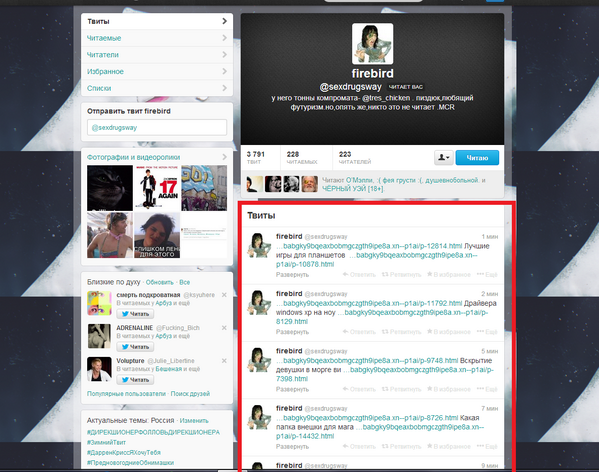Favorite the 5 мин tweet
The image size is (599, 472).
(449, 389)
